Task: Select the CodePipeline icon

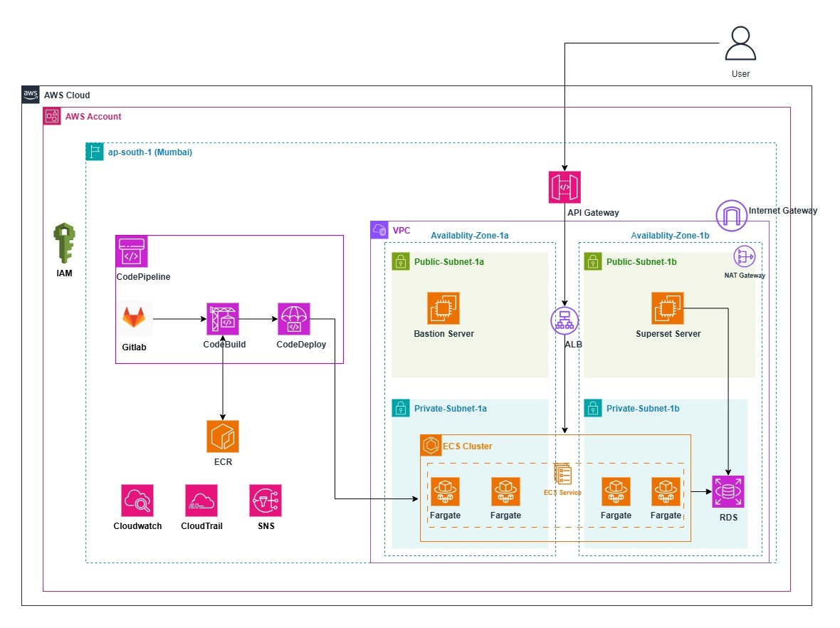Action: pos(132,253)
